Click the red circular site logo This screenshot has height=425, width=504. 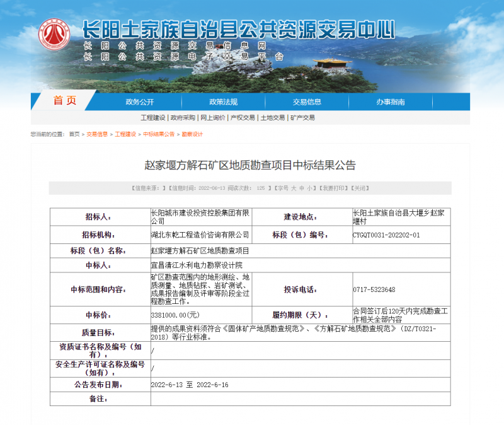[x=54, y=34]
